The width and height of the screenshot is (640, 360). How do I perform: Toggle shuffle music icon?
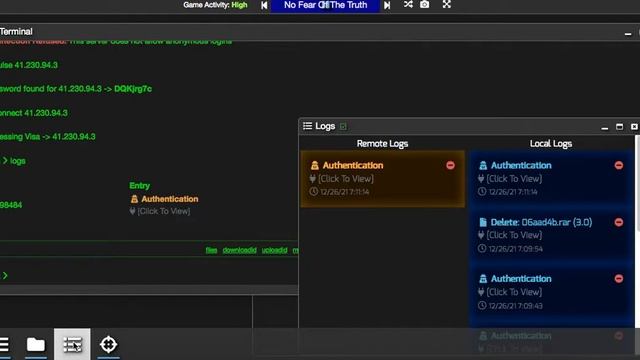(408, 4)
